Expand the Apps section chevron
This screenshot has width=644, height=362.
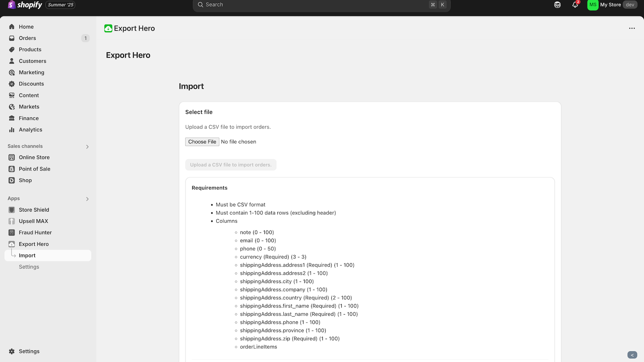(x=87, y=199)
